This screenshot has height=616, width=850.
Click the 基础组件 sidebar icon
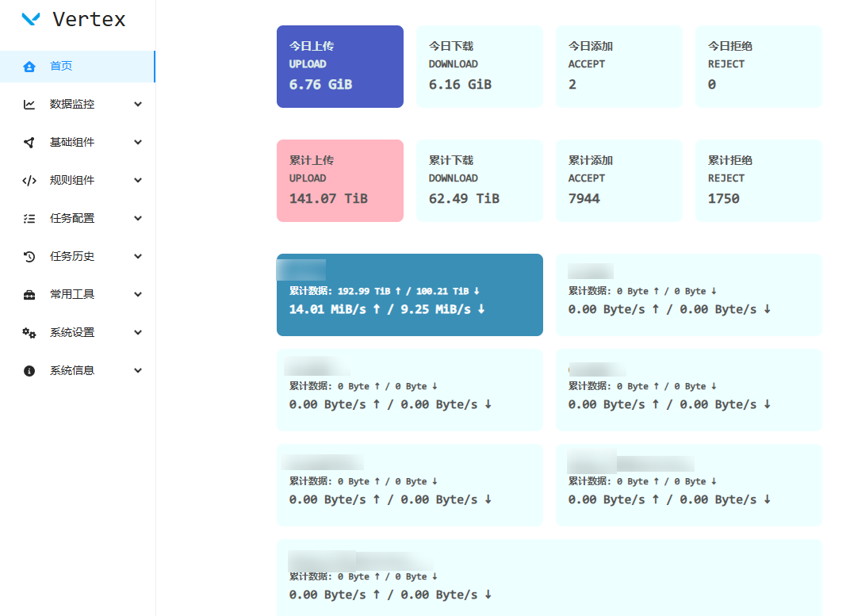click(x=29, y=143)
